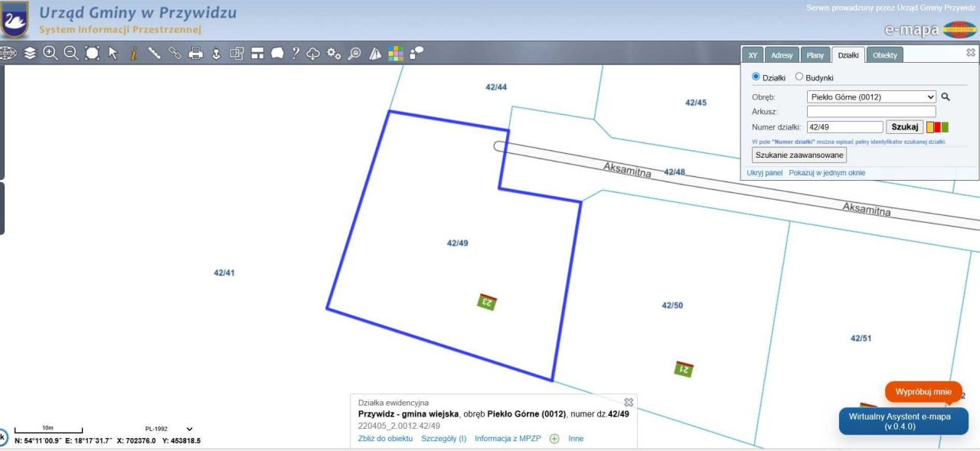Switch to the Adresy tab

point(782,55)
